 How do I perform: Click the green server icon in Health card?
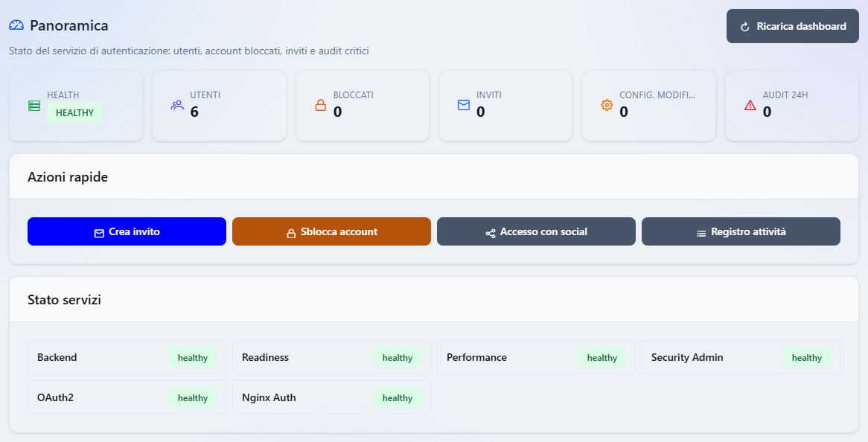click(x=33, y=106)
